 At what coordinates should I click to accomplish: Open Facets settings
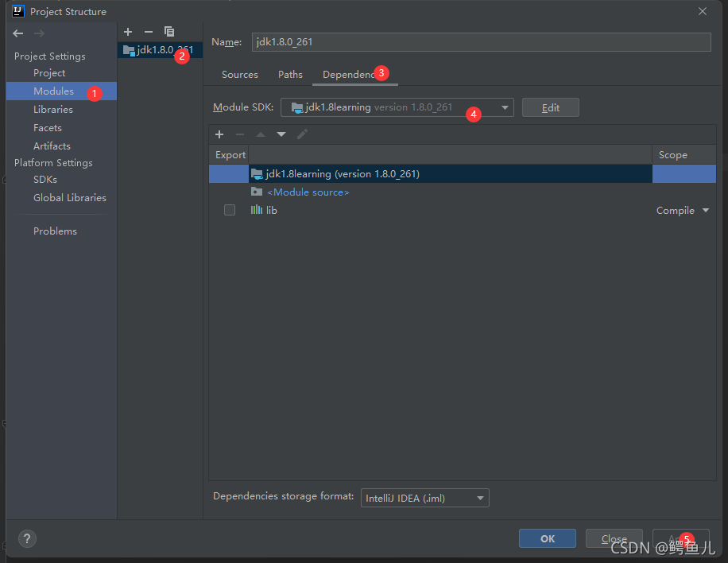click(x=48, y=128)
